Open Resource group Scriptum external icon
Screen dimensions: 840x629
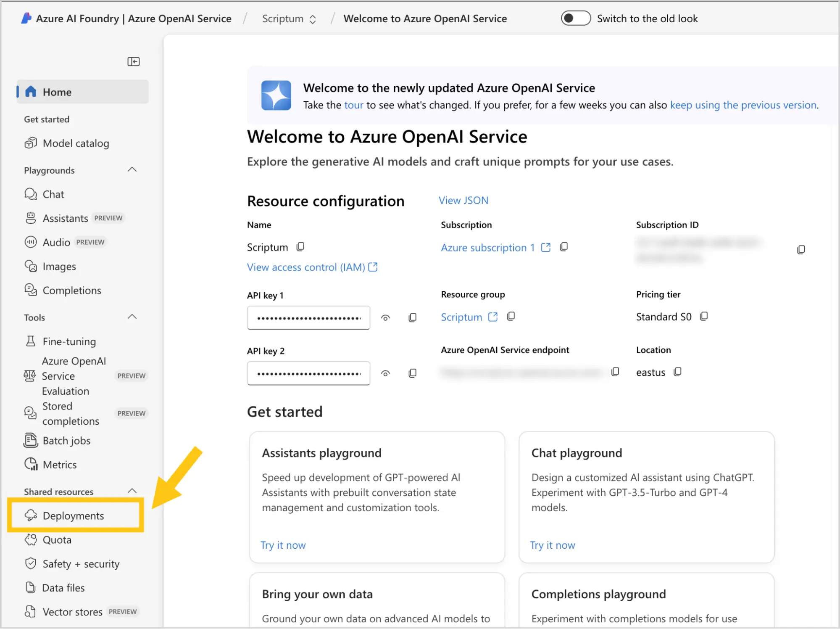[x=493, y=317]
